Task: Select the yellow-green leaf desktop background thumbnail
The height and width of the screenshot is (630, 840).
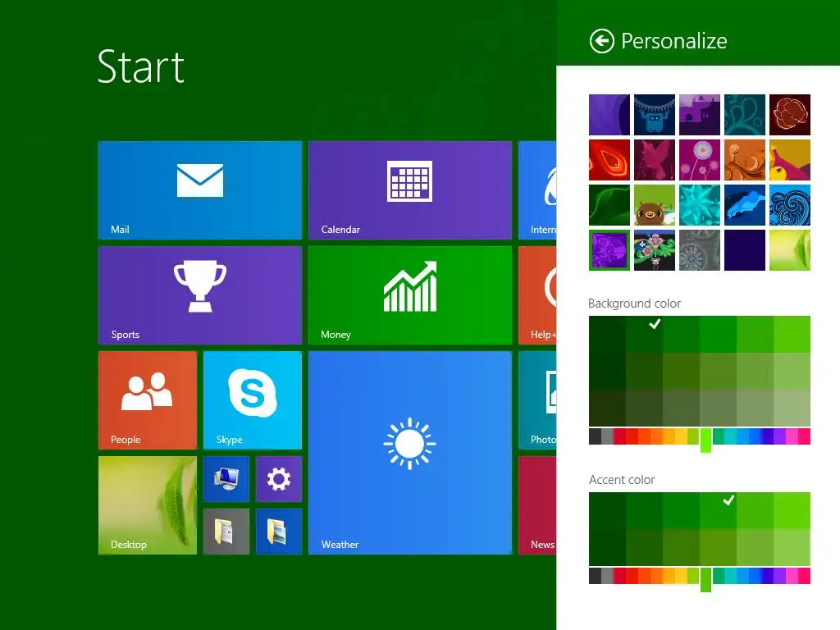Action: tap(790, 250)
